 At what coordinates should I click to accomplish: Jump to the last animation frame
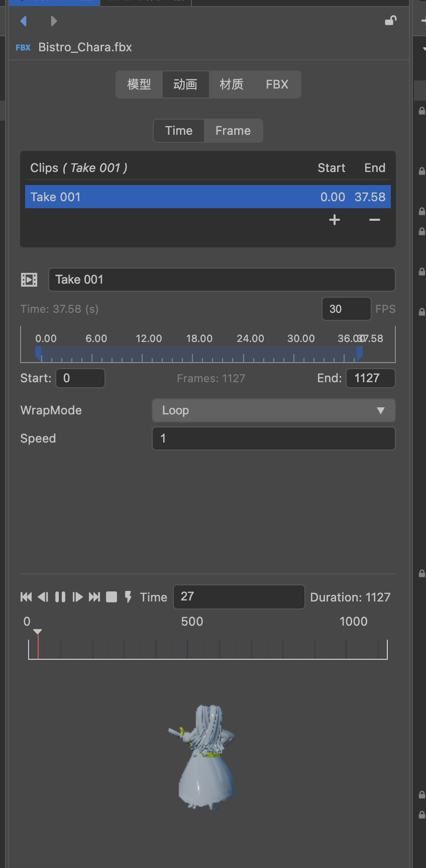pyautogui.click(x=94, y=597)
